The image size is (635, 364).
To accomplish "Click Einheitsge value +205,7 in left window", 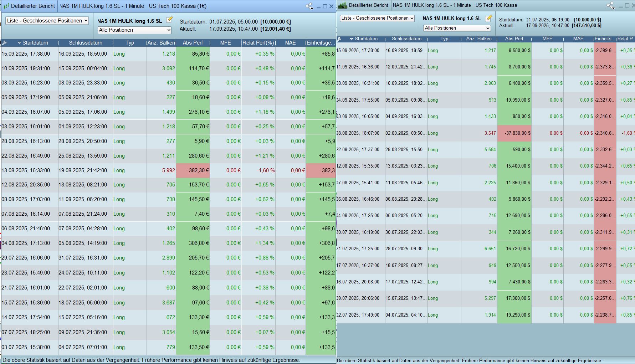I will pyautogui.click(x=327, y=258).
